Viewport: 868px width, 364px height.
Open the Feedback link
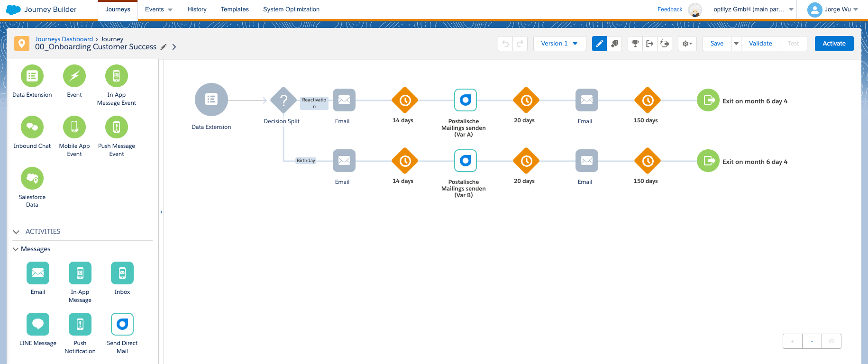670,9
